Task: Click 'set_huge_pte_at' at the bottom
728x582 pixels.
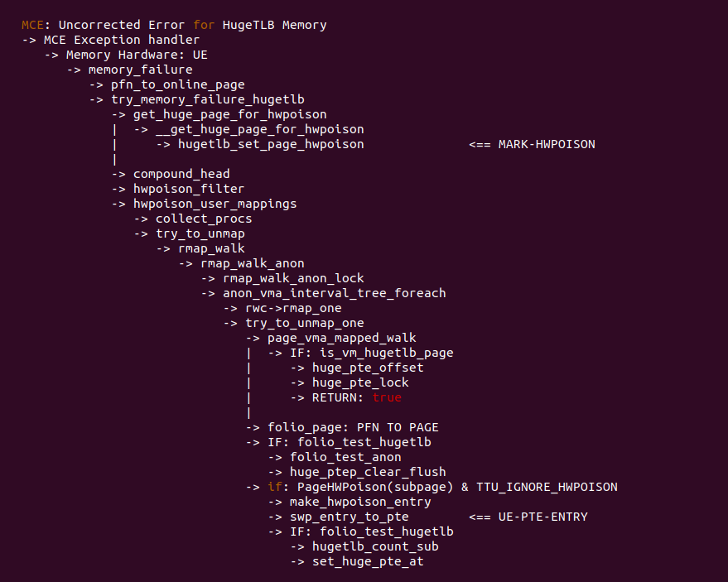Action: (x=369, y=561)
